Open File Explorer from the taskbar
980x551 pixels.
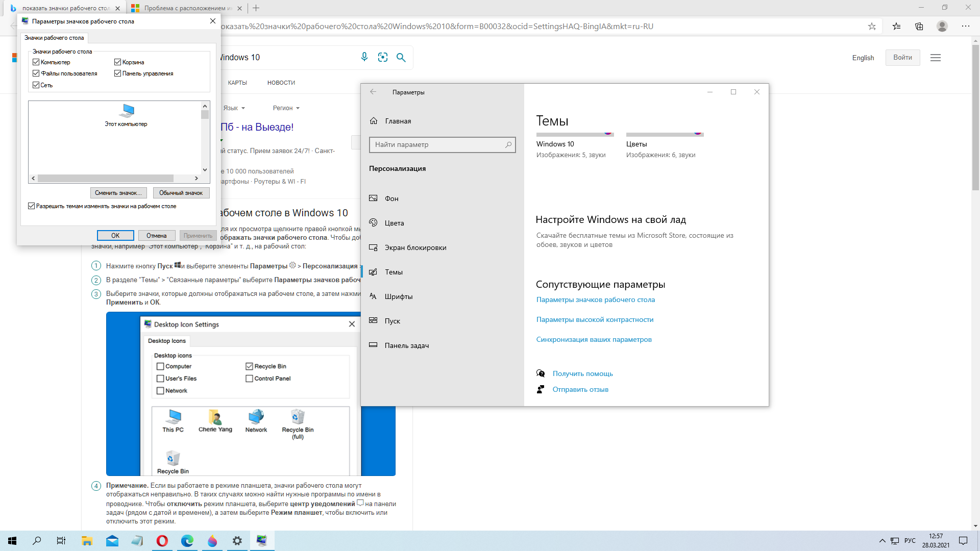[87, 541]
